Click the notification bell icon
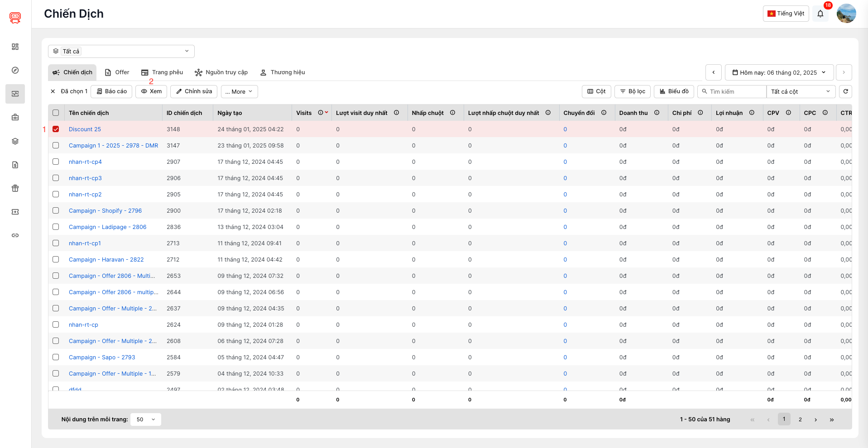The width and height of the screenshot is (868, 448). pyautogui.click(x=820, y=14)
